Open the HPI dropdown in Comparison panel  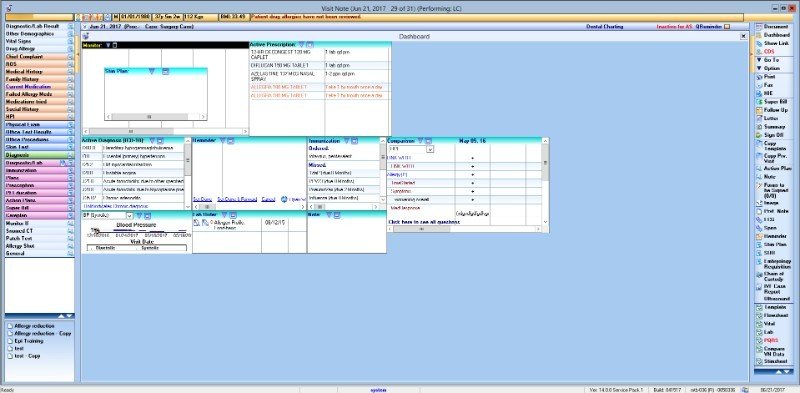tap(430, 150)
